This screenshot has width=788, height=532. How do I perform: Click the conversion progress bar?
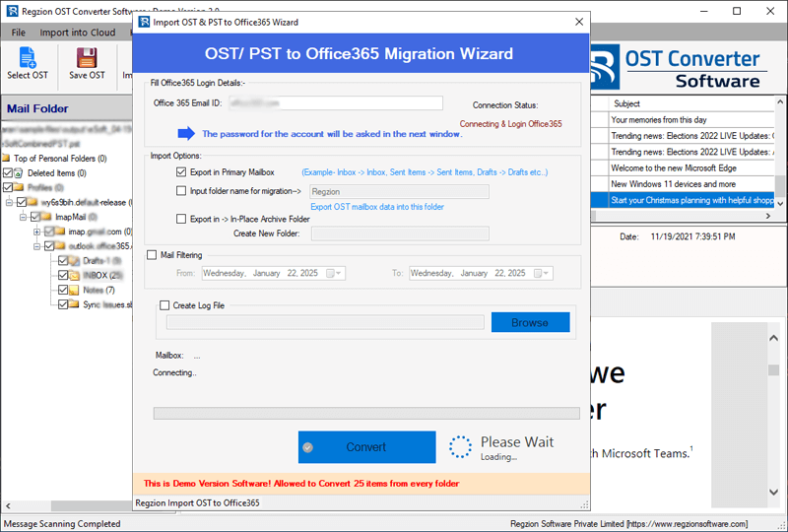[366, 413]
